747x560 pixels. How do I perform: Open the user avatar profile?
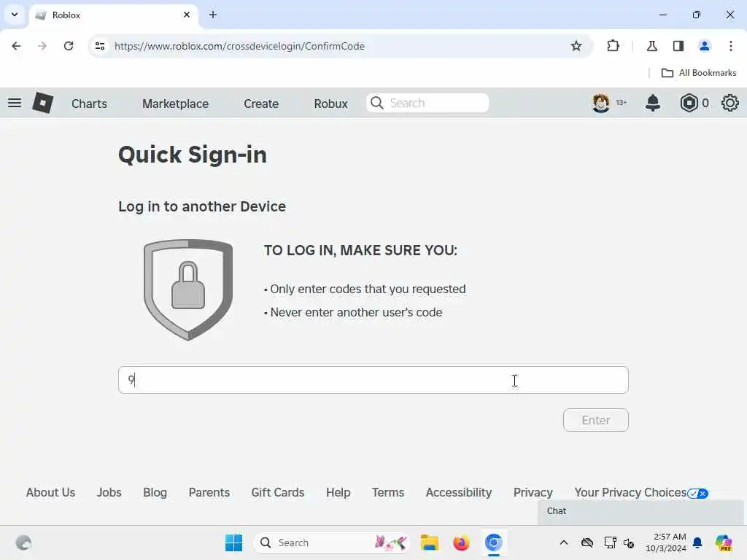601,103
